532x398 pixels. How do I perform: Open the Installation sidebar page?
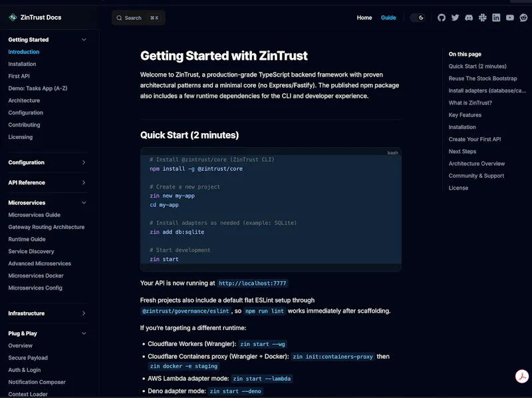[22, 64]
